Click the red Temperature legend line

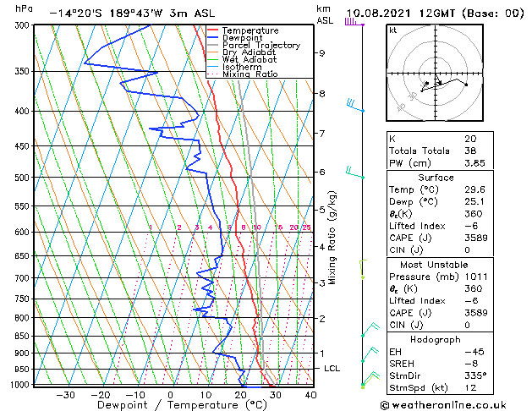coord(212,30)
